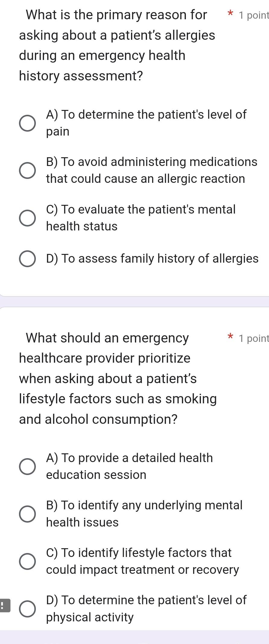Click the label text 'C) To identify lifestyle factors'
This screenshot has width=269, height=644.
tap(142, 561)
